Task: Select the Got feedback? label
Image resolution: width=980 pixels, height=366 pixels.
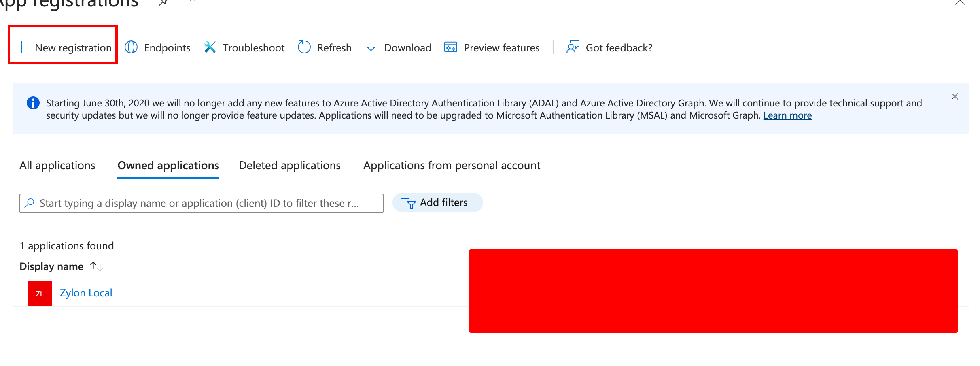Action: pyautogui.click(x=619, y=48)
